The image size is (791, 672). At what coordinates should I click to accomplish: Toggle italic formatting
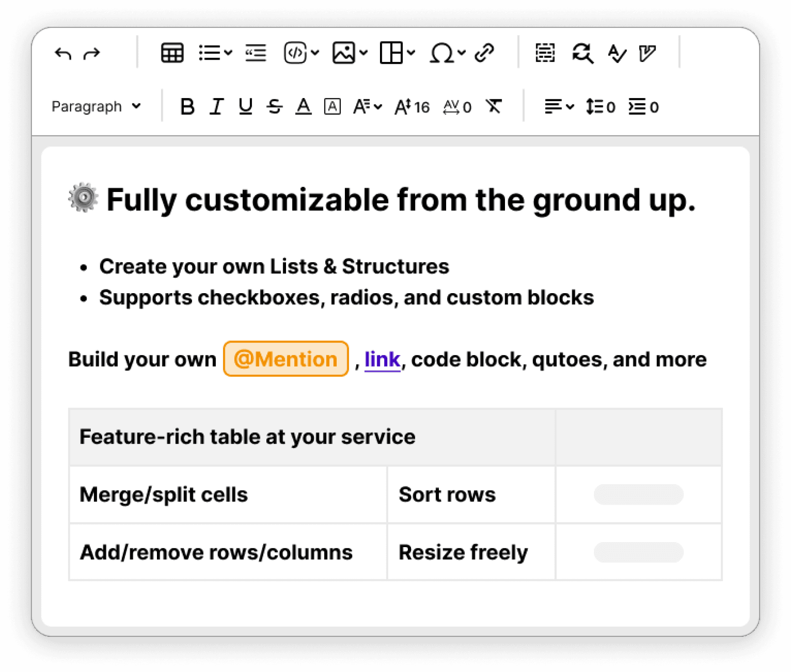tap(216, 106)
